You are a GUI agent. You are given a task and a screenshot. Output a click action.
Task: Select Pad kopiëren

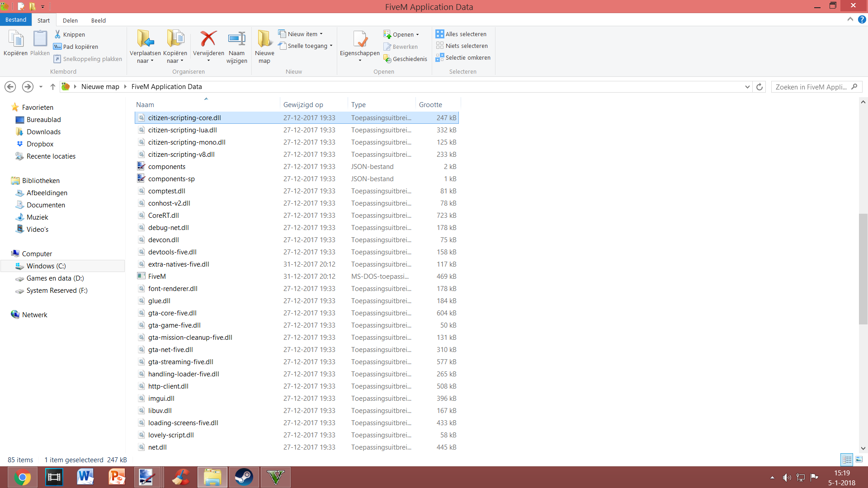tap(76, 47)
